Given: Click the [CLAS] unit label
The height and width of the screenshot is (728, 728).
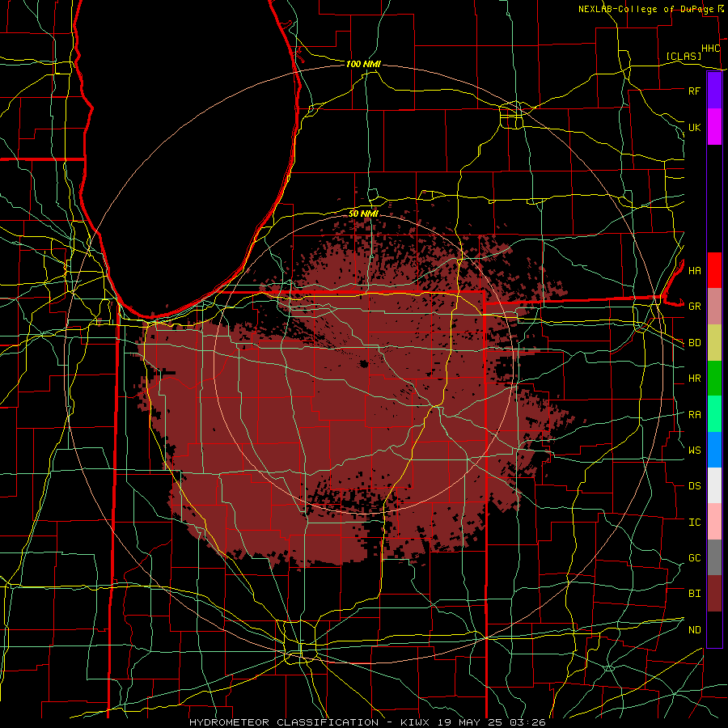Looking at the screenshot, I should coord(684,56).
